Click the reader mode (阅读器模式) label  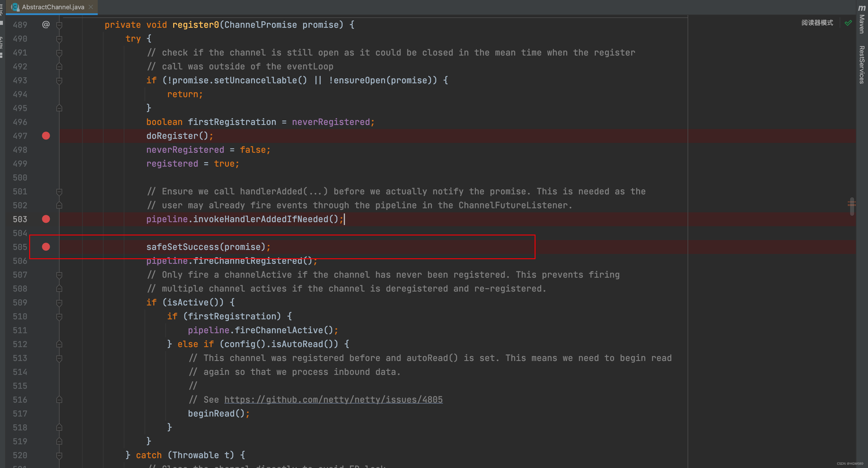point(817,23)
